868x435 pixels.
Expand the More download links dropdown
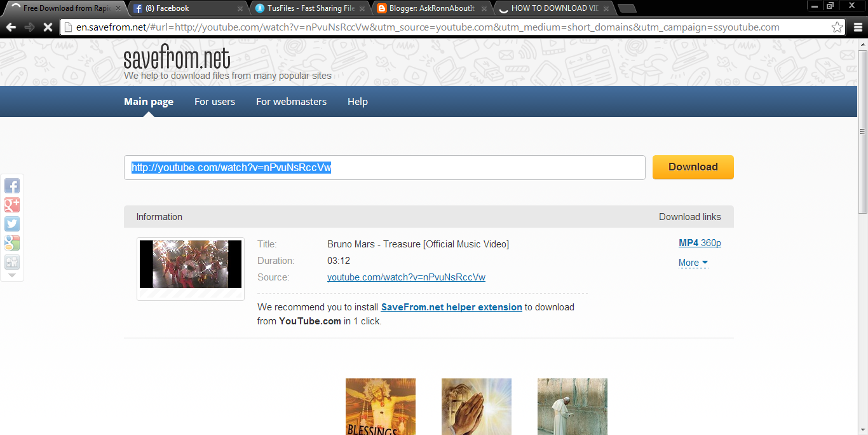(x=693, y=263)
